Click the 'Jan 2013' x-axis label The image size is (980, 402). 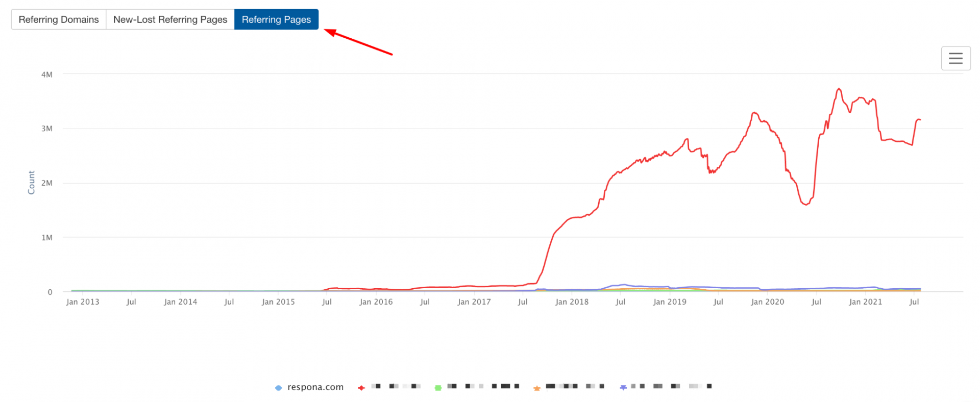click(x=83, y=302)
